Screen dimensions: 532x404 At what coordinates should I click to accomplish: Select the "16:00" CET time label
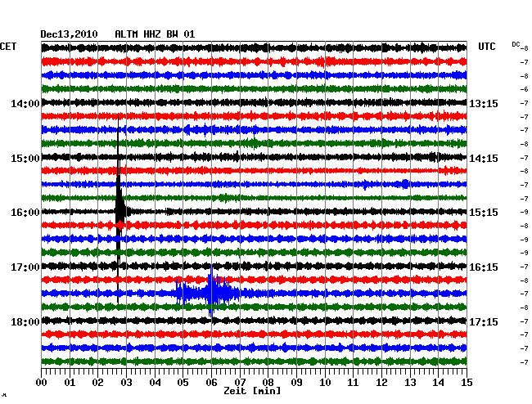pyautogui.click(x=25, y=213)
